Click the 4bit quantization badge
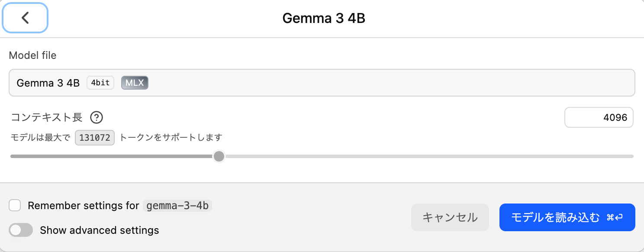 pos(100,83)
